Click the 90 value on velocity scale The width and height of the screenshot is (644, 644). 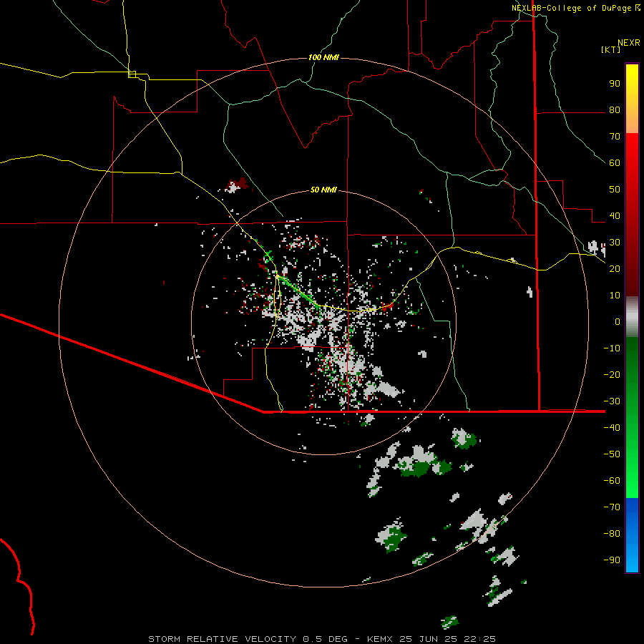tap(615, 84)
